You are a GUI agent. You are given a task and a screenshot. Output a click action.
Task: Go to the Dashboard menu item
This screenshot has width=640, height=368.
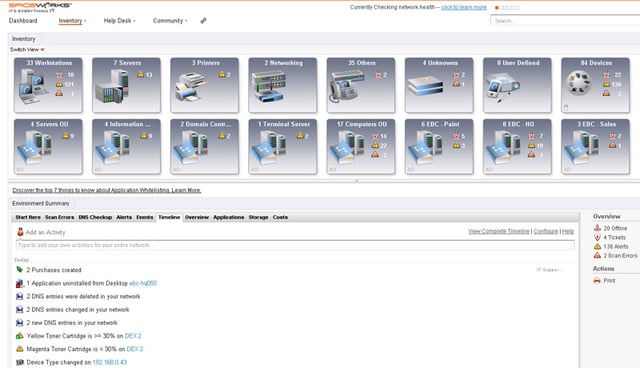click(x=23, y=20)
